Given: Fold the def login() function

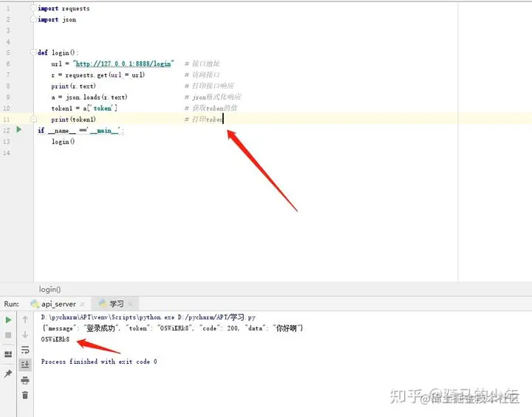Looking at the screenshot, I should 33,52.
